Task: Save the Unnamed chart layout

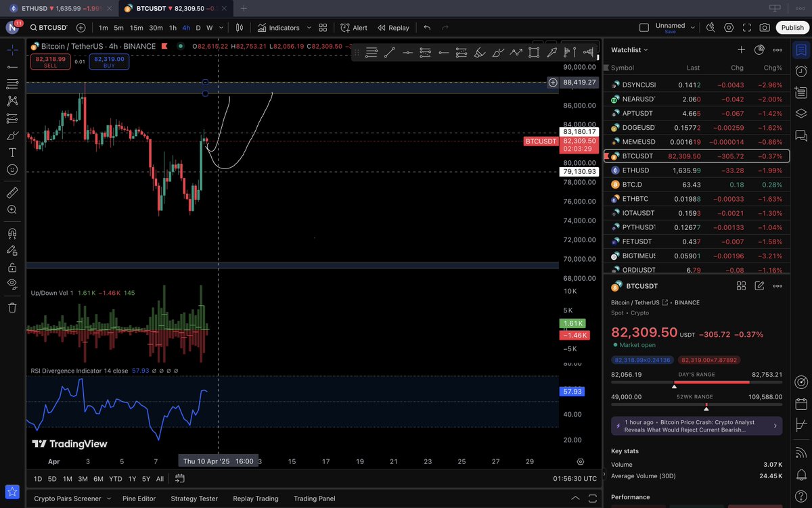Action: click(x=670, y=32)
